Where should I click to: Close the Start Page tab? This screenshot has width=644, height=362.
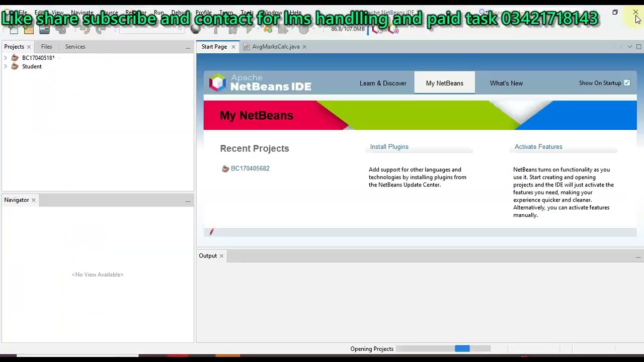(x=233, y=47)
